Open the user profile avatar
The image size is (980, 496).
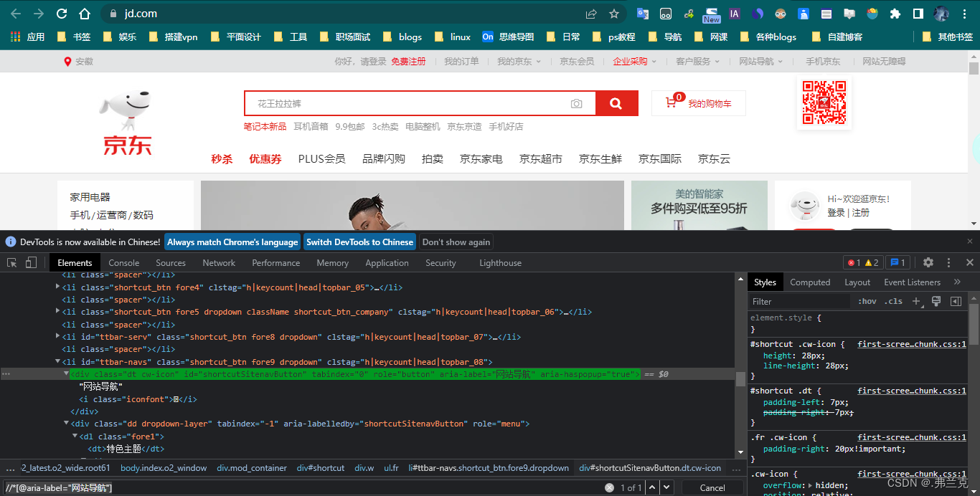coord(942,14)
